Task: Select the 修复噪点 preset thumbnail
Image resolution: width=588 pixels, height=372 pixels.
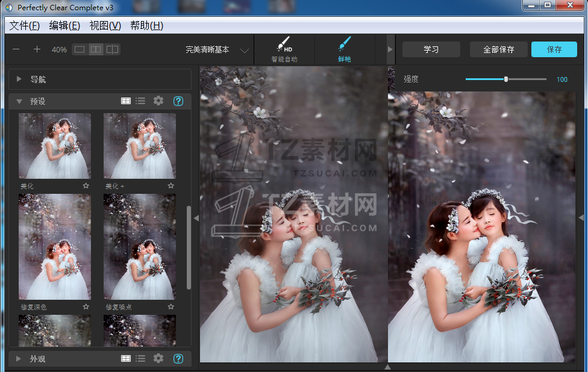Action: pyautogui.click(x=140, y=247)
